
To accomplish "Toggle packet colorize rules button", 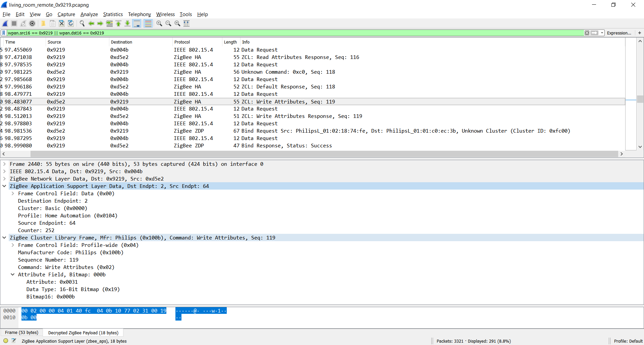I will click(148, 23).
